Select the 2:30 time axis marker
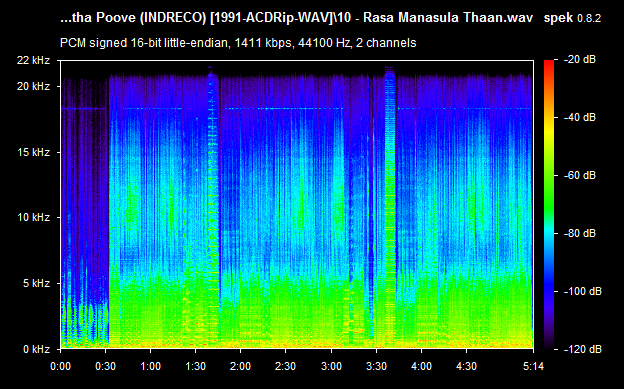Viewport: 624px width, 389px height. (x=286, y=366)
